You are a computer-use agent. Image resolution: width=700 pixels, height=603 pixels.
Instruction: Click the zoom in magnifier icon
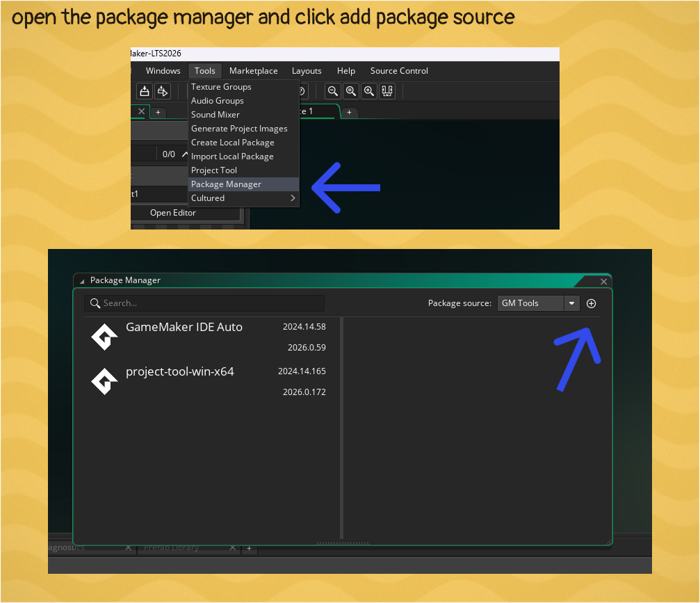coord(369,91)
